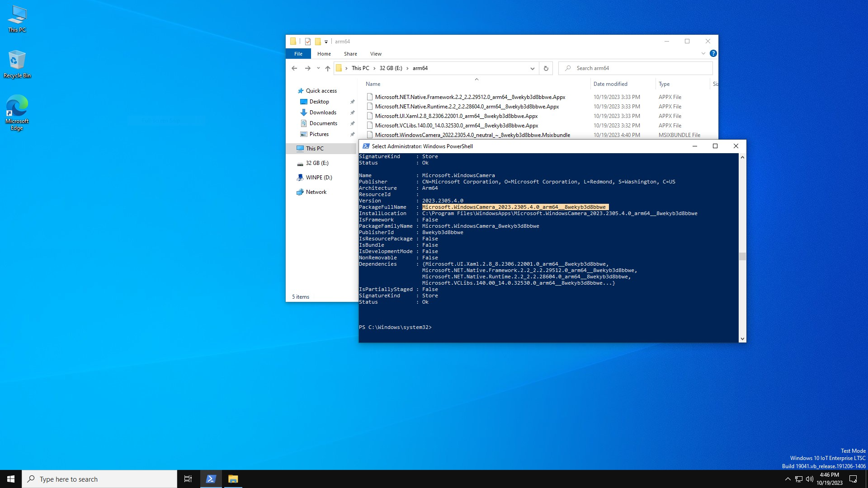Image resolution: width=868 pixels, height=488 pixels.
Task: Open the notification center icon
Action: coord(853,479)
